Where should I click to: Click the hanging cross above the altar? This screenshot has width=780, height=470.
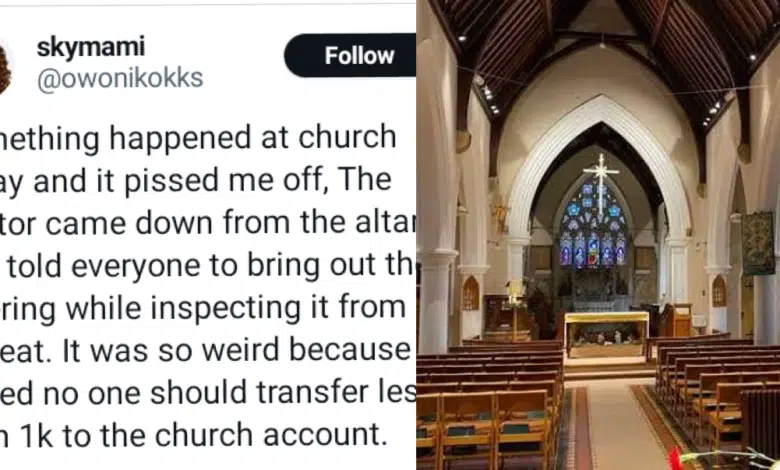(601, 170)
